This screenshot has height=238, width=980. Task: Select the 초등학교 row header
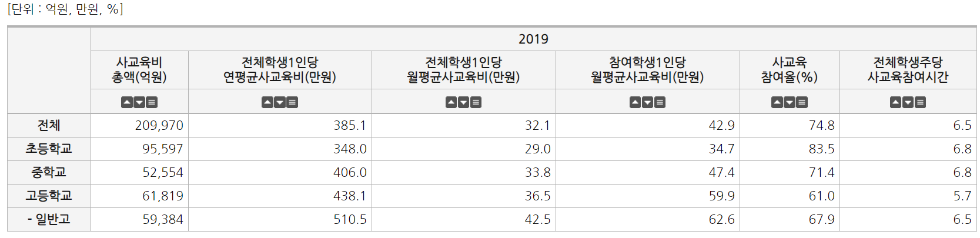click(x=49, y=149)
